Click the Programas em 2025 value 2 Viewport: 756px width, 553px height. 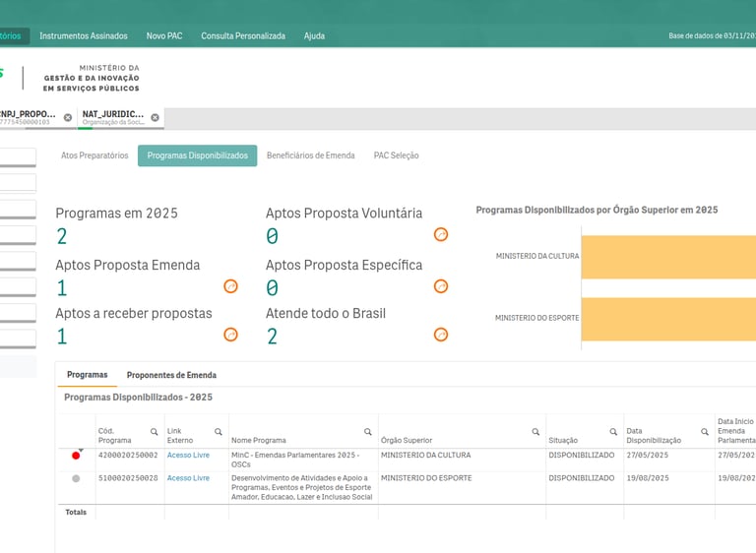click(x=62, y=236)
